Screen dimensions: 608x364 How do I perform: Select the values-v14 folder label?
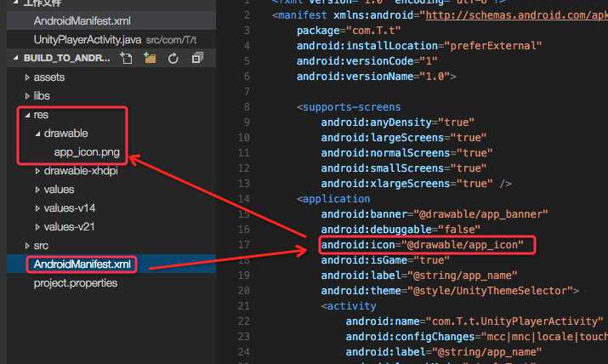tap(70, 208)
